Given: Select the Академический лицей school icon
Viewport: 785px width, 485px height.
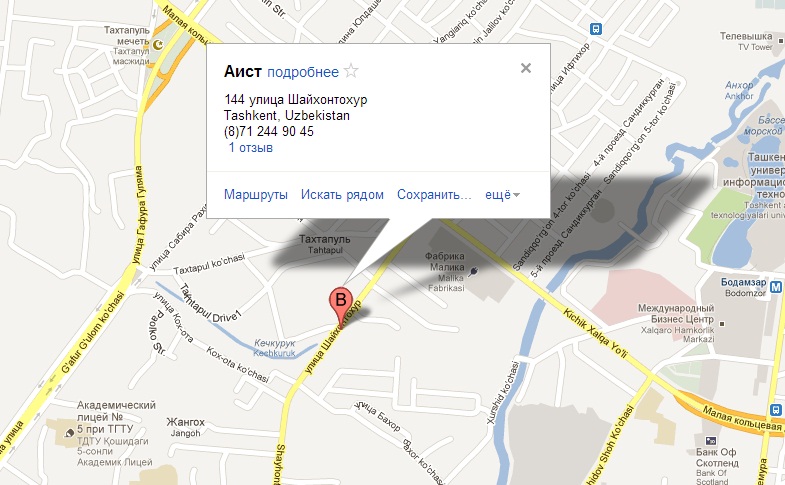Looking at the screenshot, I should pyautogui.click(x=70, y=432).
